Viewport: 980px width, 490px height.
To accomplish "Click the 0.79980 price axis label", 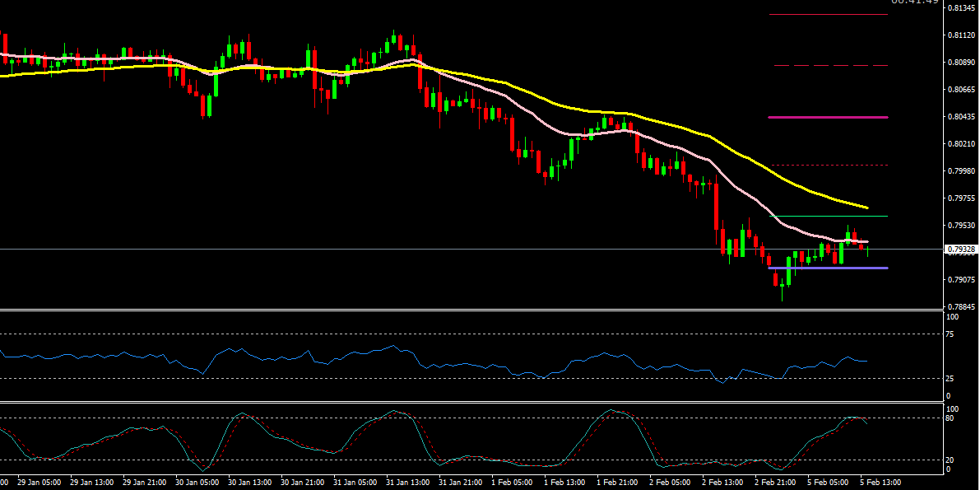I will pyautogui.click(x=961, y=170).
